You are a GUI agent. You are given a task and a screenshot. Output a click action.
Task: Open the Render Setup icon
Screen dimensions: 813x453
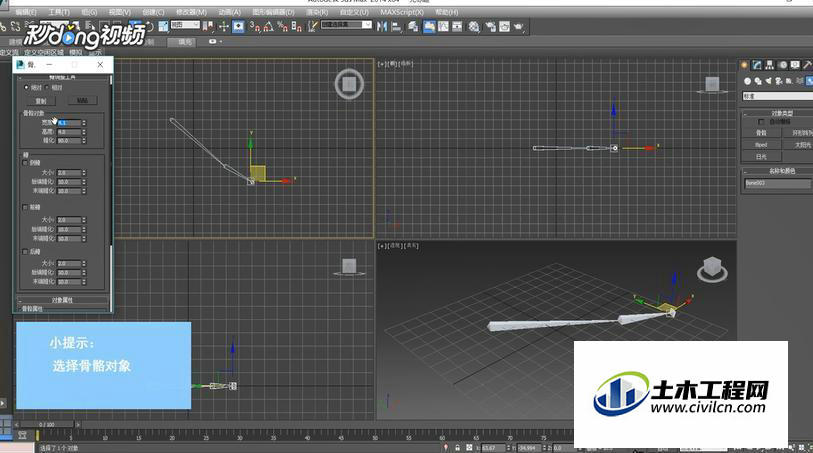pos(489,26)
